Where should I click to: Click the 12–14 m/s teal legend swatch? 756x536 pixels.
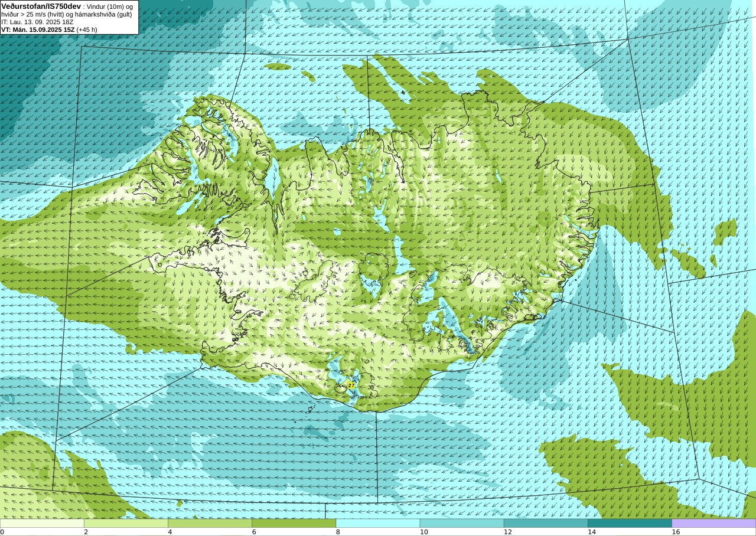546,523
